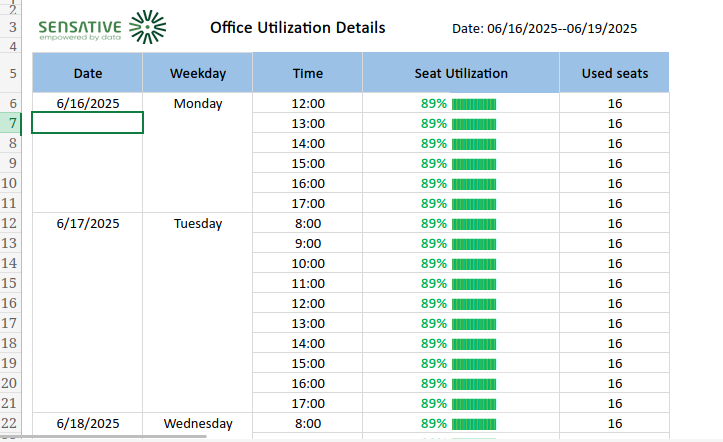Screen dimensions: 723x442
Task: Select the 11:00 time cell
Action: (307, 283)
